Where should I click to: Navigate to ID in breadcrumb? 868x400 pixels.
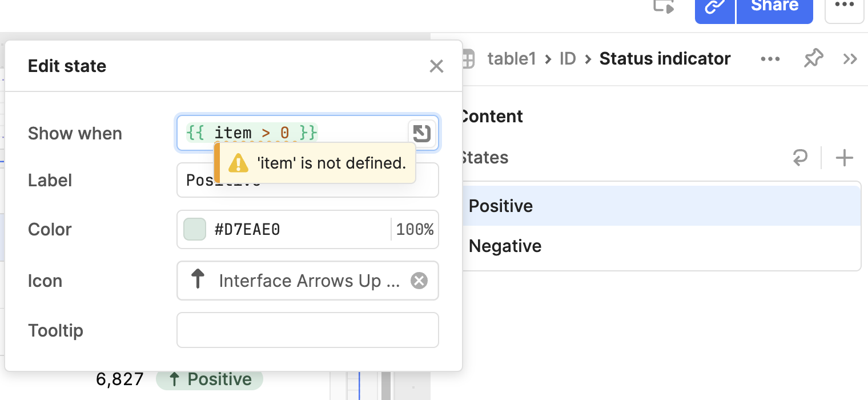coord(567,59)
